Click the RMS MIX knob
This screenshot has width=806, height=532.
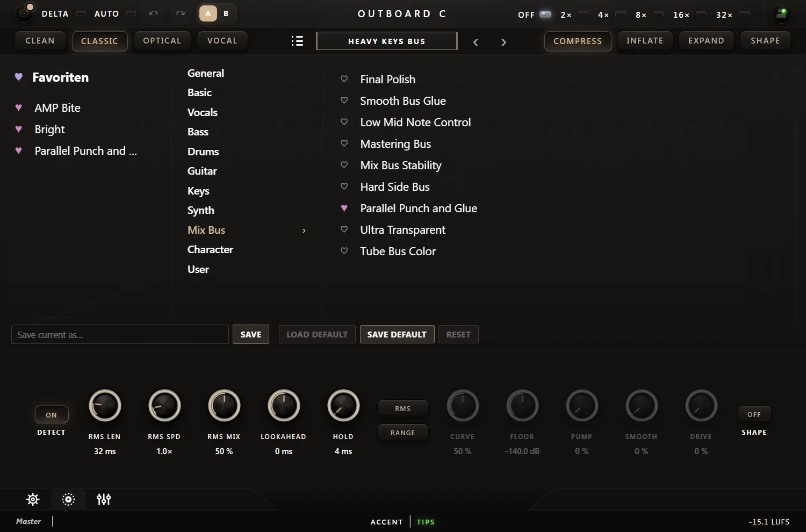coord(224,406)
